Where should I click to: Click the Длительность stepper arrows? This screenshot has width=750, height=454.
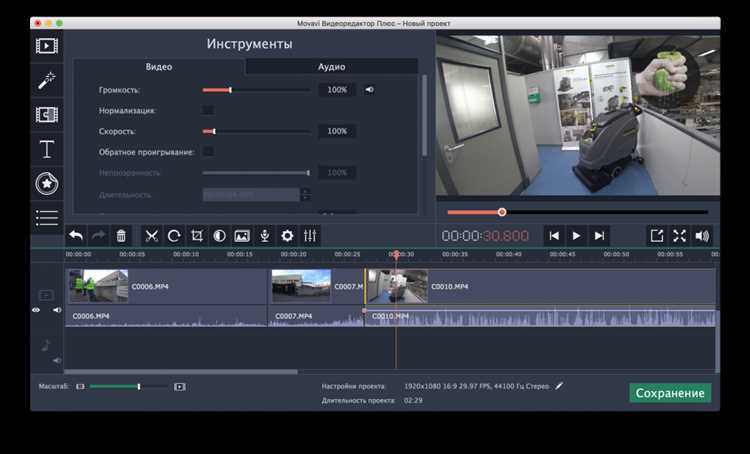306,195
